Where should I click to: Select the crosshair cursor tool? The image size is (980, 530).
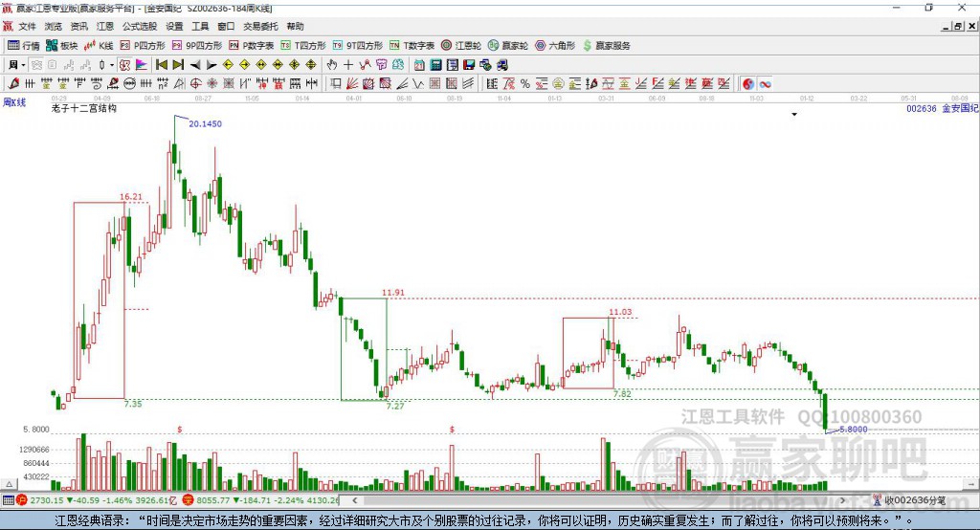(348, 65)
